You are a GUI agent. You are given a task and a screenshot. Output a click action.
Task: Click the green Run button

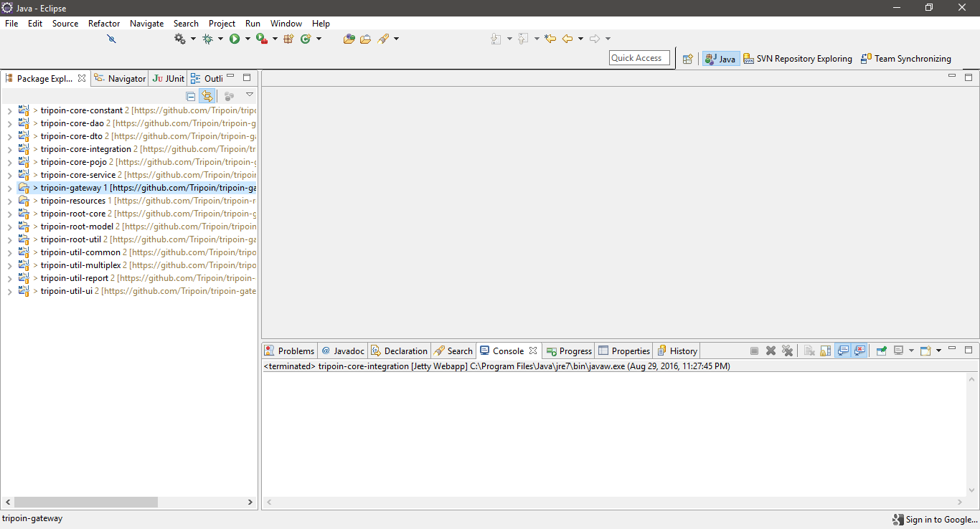pos(235,39)
